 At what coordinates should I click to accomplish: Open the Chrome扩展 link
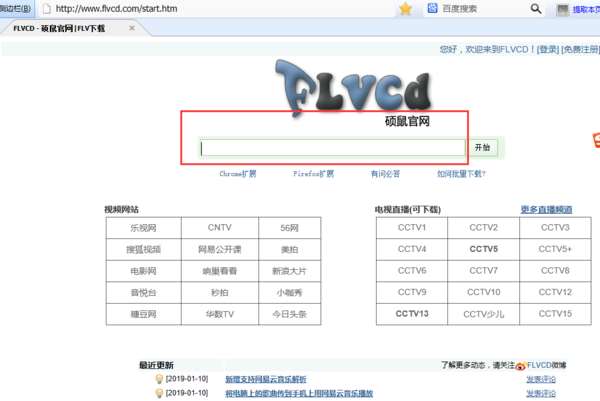(x=238, y=174)
